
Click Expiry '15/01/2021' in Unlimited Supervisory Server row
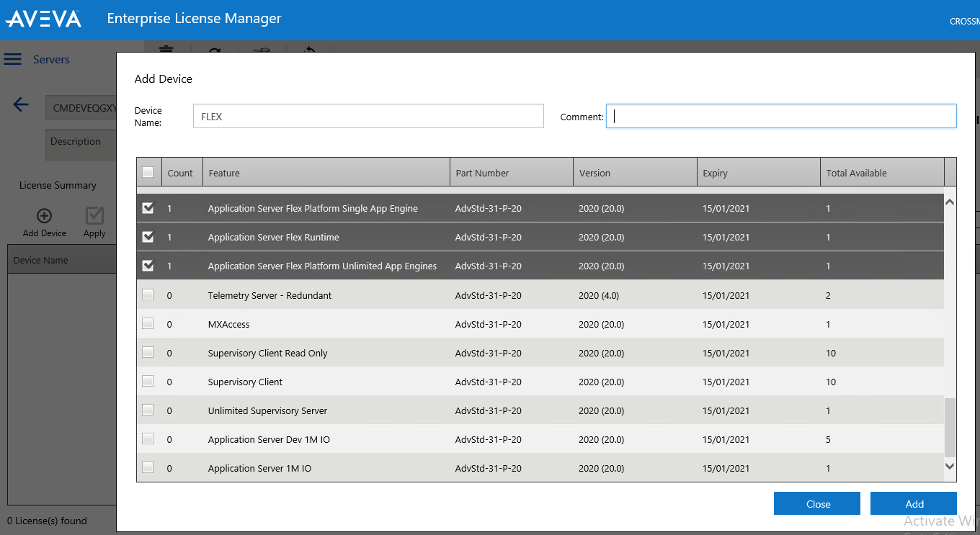tap(726, 410)
